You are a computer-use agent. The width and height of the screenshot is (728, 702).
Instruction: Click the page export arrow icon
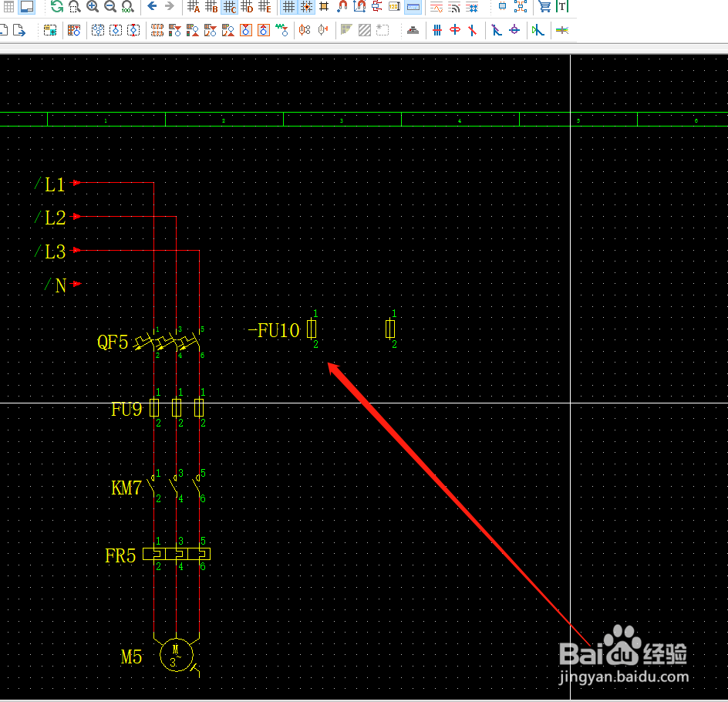pos(19,31)
